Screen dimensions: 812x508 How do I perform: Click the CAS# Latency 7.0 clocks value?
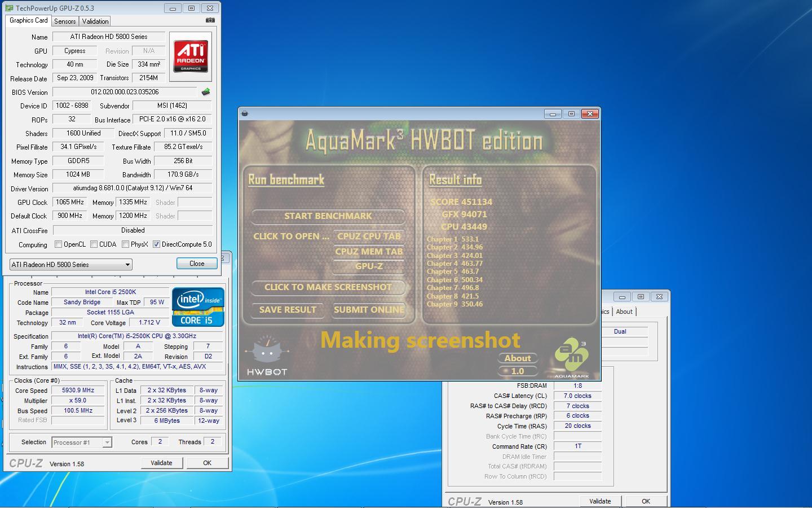click(577, 396)
